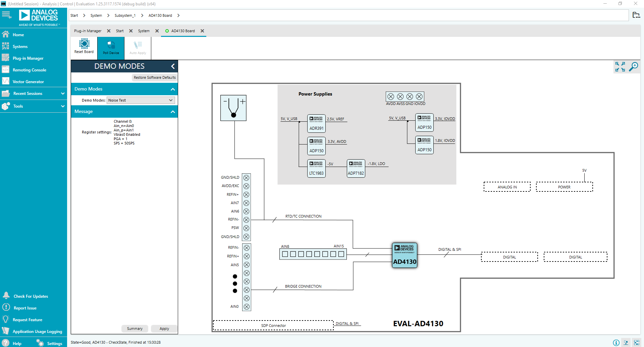Click the status bar state message

coord(116,342)
